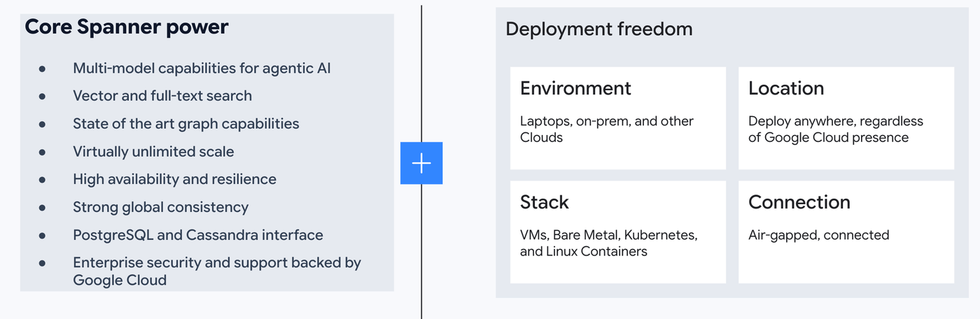
Task: Click 'High availability and resilience' line
Action: point(174,180)
